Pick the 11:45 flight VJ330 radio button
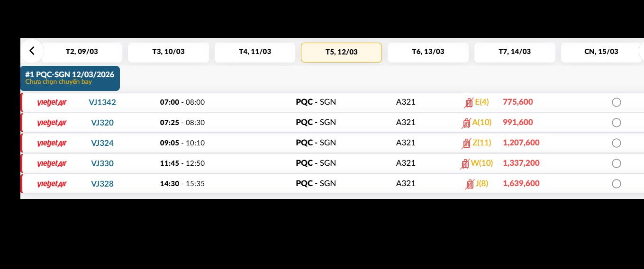This screenshot has height=269, width=644. (616, 163)
